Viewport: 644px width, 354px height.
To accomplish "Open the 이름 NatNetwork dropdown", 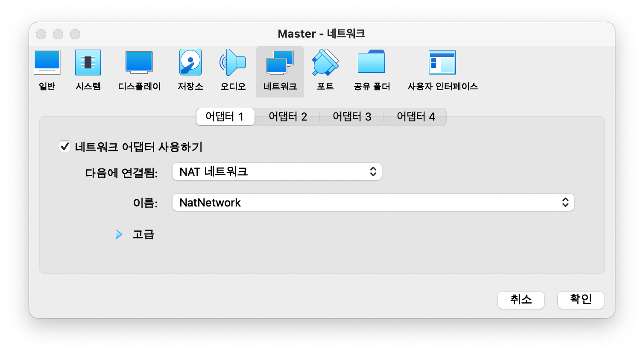I will pos(373,202).
